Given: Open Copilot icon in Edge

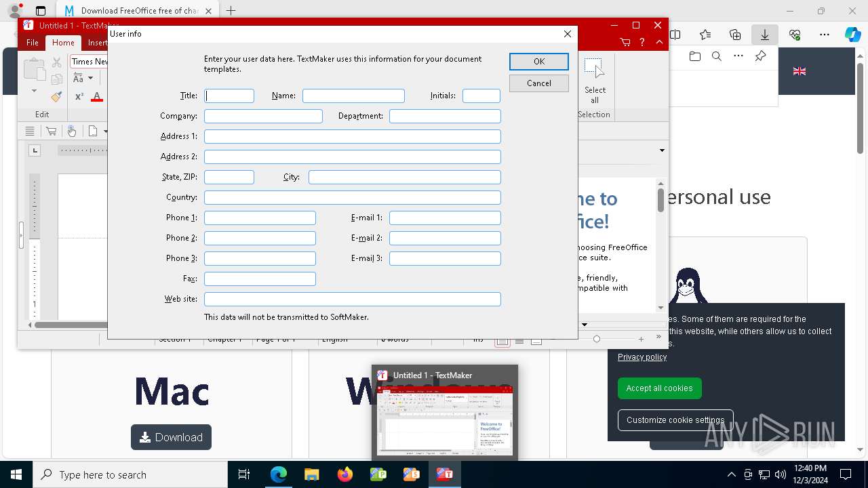Looking at the screenshot, I should tap(852, 35).
